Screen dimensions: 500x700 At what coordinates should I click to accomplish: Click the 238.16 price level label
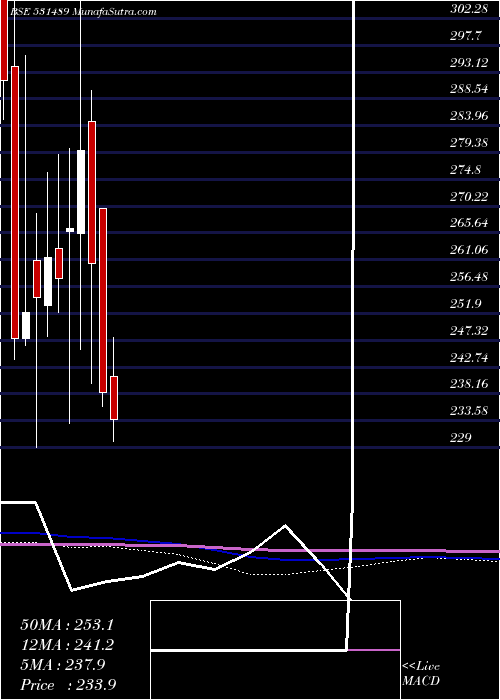(468, 384)
